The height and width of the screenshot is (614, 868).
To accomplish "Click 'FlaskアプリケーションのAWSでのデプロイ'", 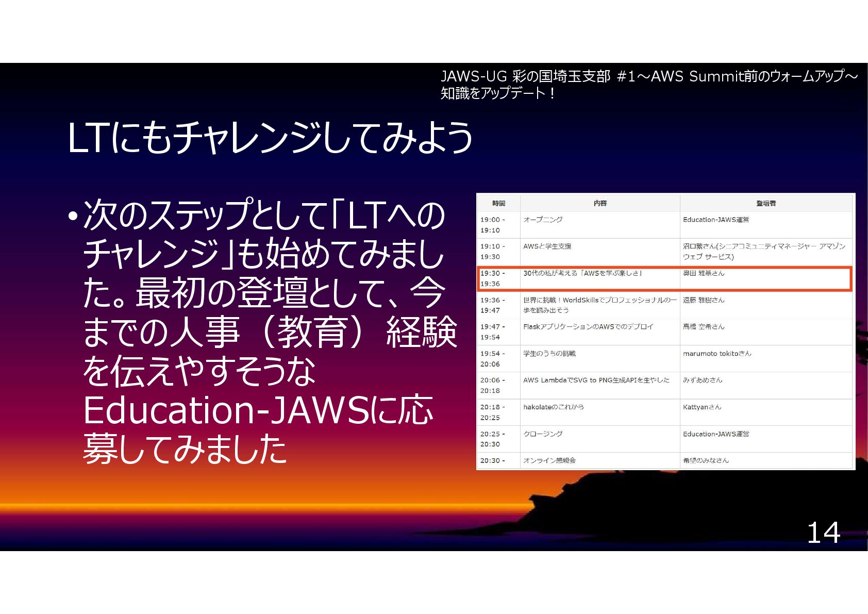I will [x=588, y=327].
